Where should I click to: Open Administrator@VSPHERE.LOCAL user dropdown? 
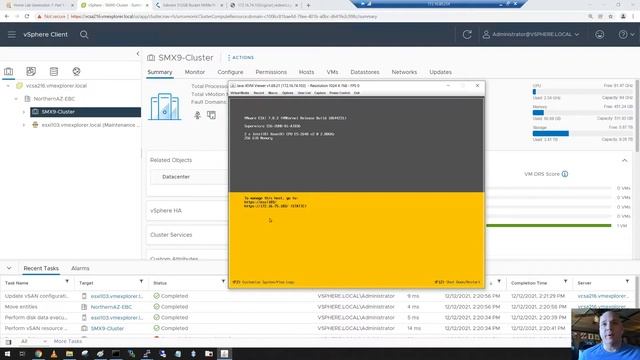point(531,35)
